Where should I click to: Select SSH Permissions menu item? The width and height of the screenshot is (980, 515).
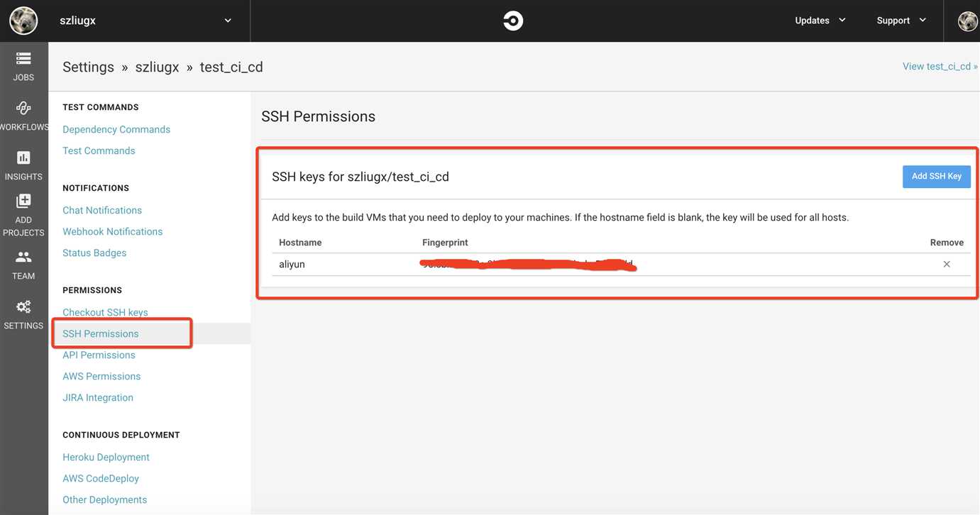[x=101, y=333]
